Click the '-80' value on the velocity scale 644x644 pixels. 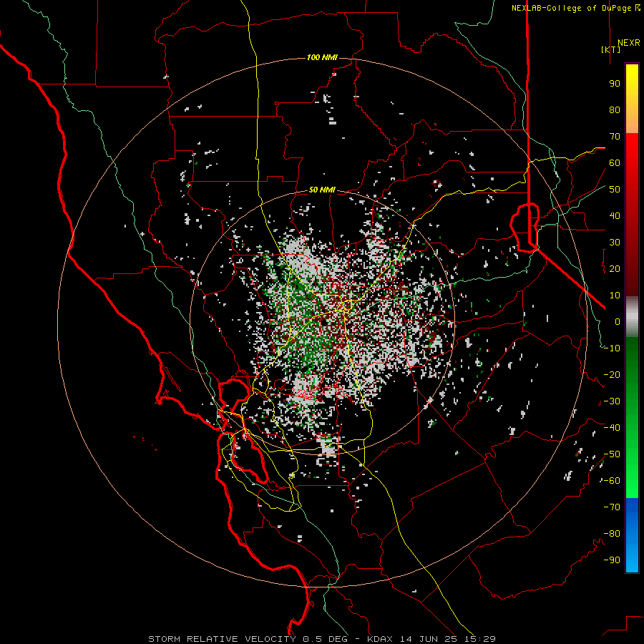pos(612,534)
